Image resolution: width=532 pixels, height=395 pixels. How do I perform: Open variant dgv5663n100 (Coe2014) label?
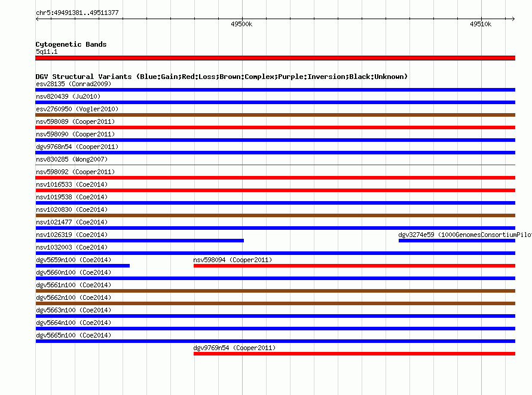pyautogui.click(x=74, y=310)
